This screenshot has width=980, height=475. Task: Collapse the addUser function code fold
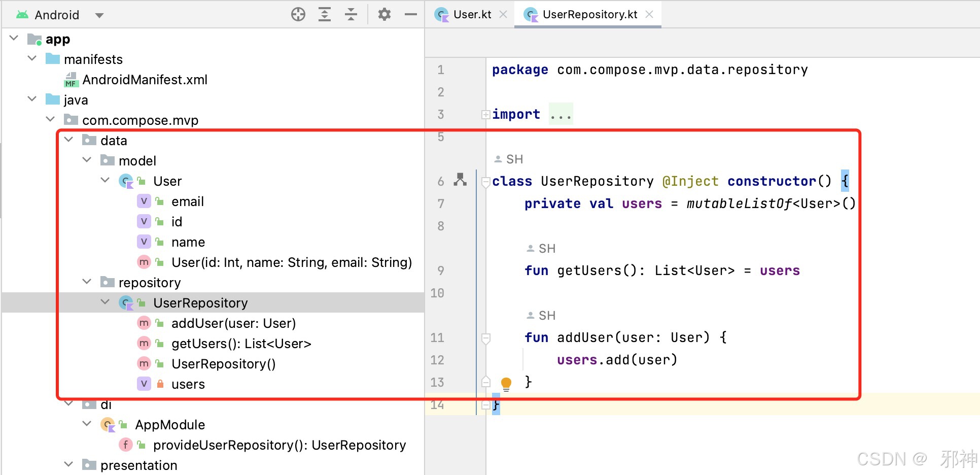485,337
